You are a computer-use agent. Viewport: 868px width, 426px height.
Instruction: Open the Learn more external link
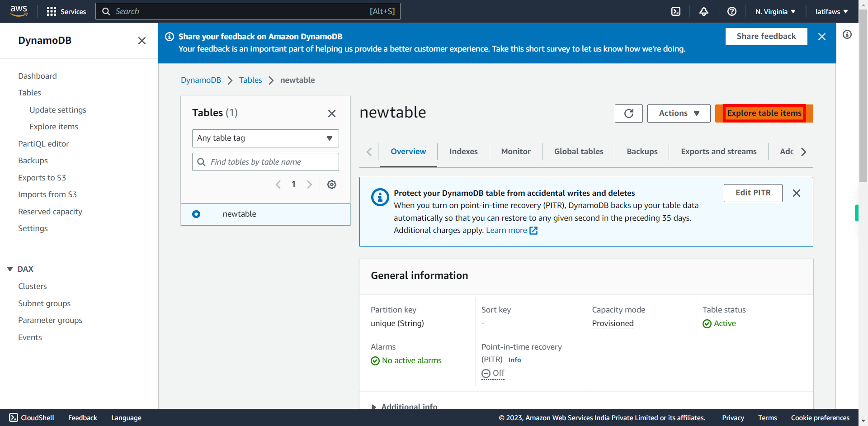coord(512,231)
